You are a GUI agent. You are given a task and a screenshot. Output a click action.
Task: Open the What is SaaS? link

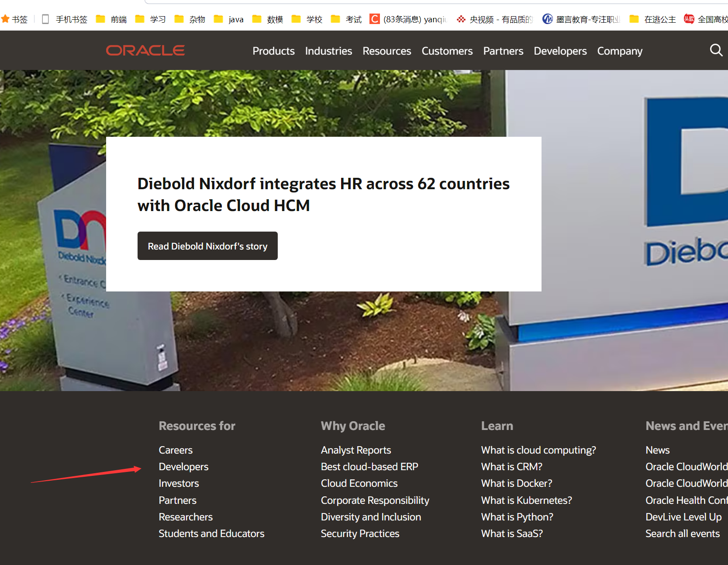(x=512, y=534)
